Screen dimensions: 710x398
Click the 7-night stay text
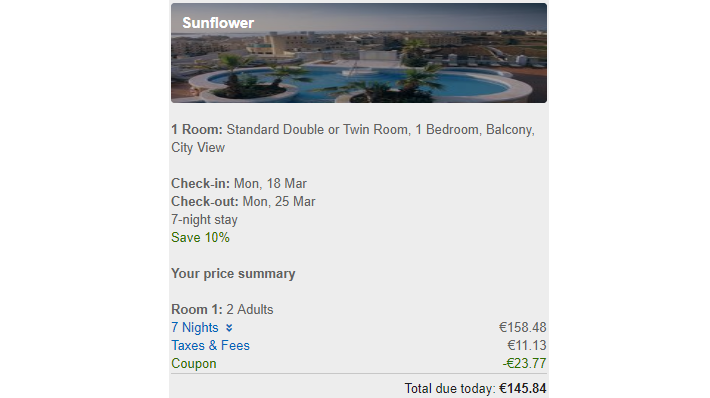[x=204, y=220]
